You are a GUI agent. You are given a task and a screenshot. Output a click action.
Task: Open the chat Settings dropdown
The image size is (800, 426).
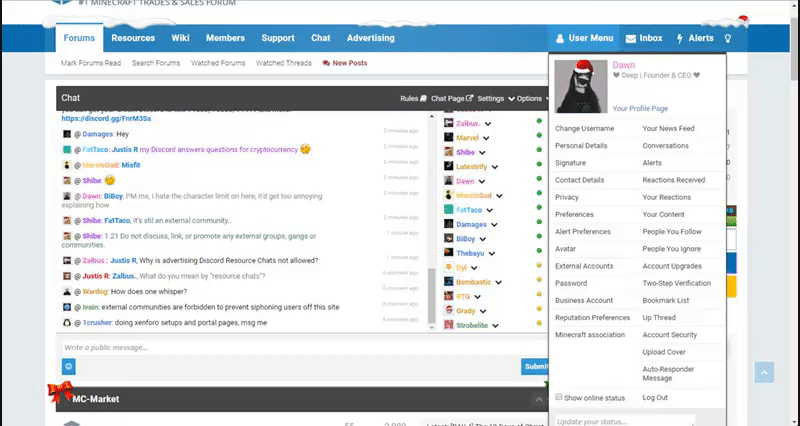coord(496,98)
